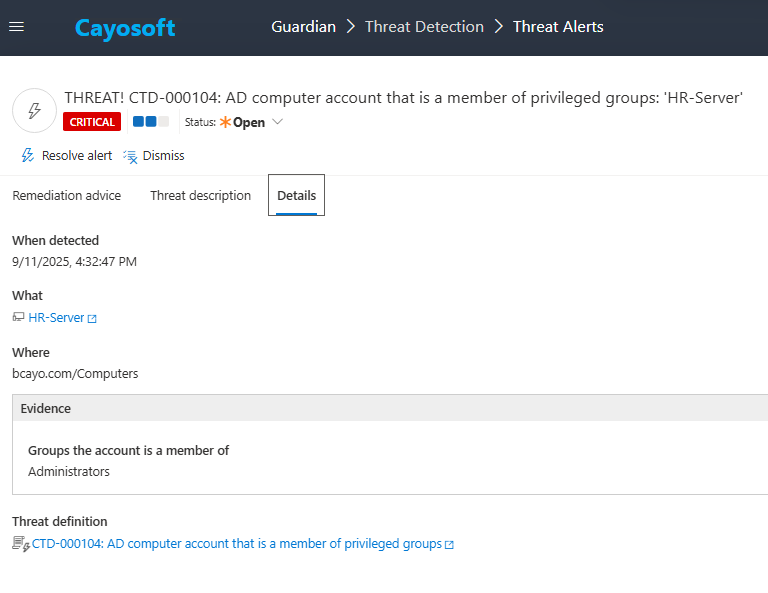
Task: Click the orange status asterisk icon
Action: click(x=225, y=122)
